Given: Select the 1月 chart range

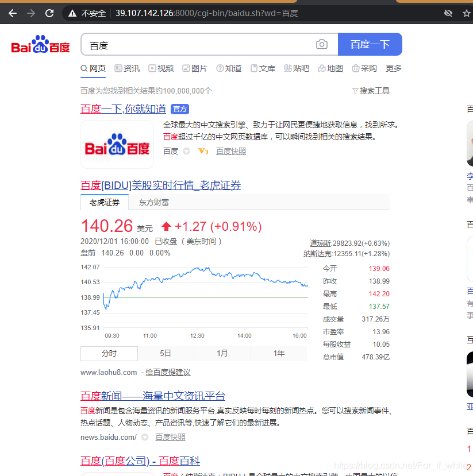Looking at the screenshot, I should [x=222, y=353].
